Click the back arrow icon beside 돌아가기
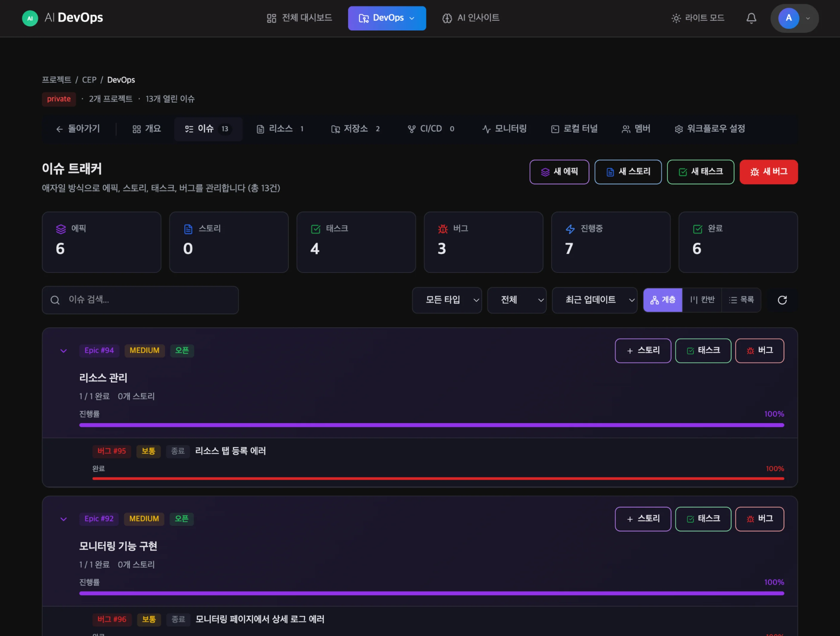840x636 pixels. [60, 129]
